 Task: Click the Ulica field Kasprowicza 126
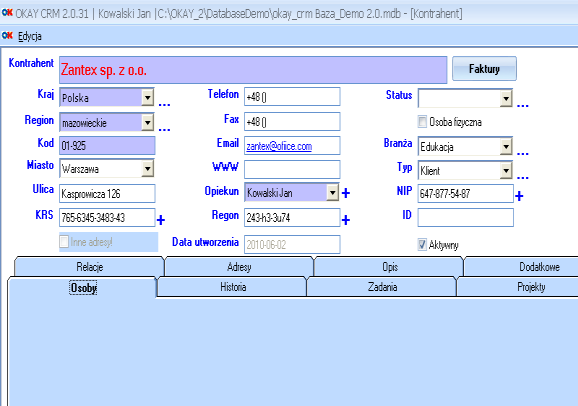pyautogui.click(x=107, y=193)
